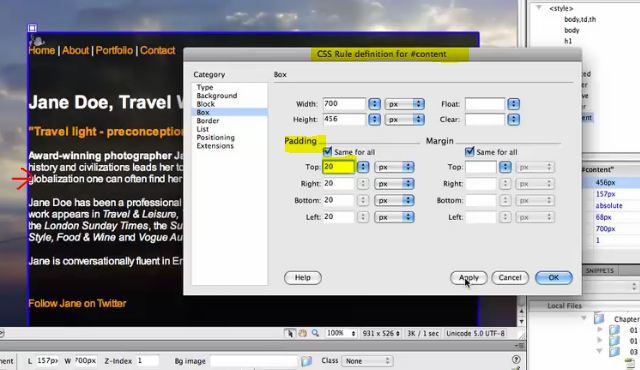
Task: Click the OK button
Action: click(553, 277)
